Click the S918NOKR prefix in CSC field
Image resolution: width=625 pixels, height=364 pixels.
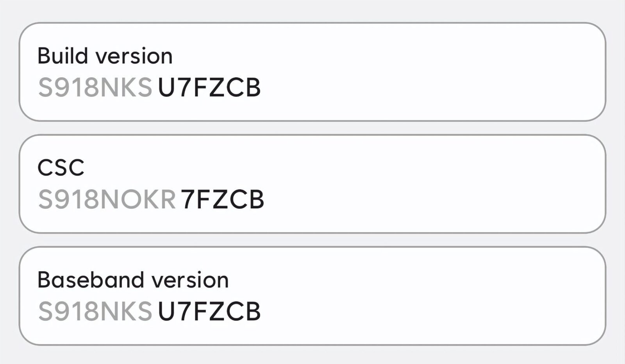pos(107,199)
